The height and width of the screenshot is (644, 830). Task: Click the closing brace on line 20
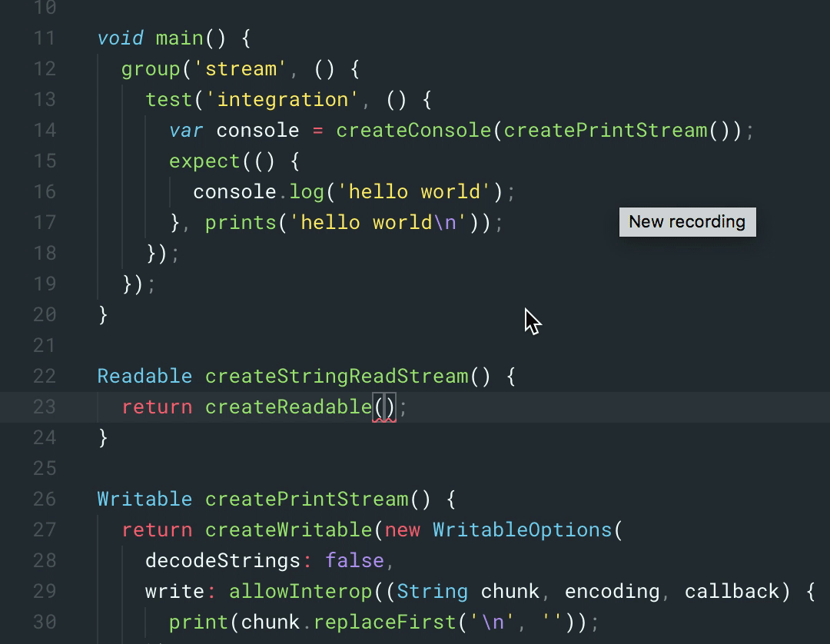click(x=103, y=315)
